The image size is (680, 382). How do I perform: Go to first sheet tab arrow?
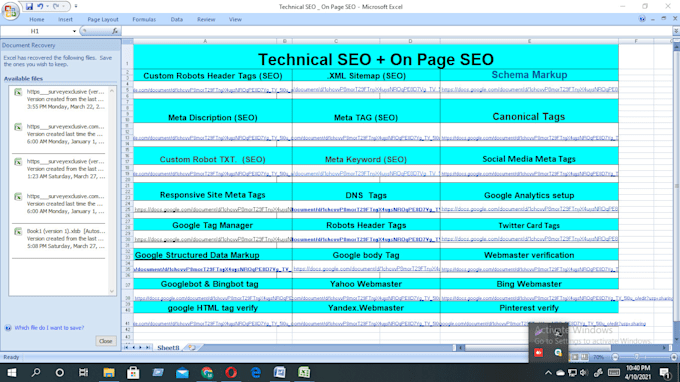click(x=127, y=347)
